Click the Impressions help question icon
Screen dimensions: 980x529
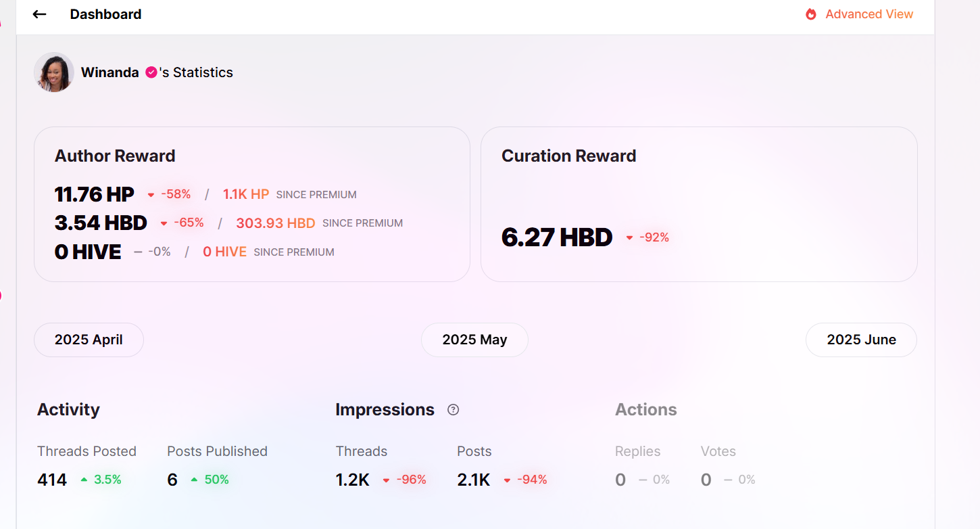click(x=454, y=410)
